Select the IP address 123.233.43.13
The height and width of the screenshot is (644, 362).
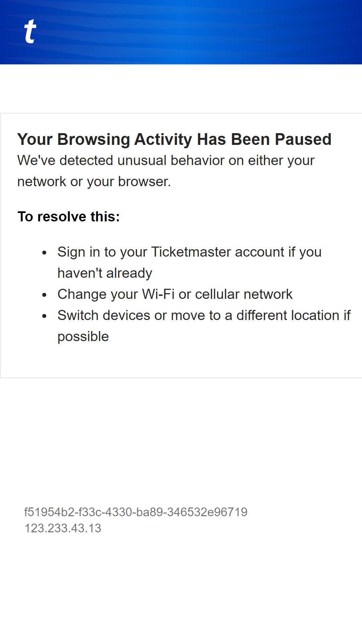click(x=63, y=528)
